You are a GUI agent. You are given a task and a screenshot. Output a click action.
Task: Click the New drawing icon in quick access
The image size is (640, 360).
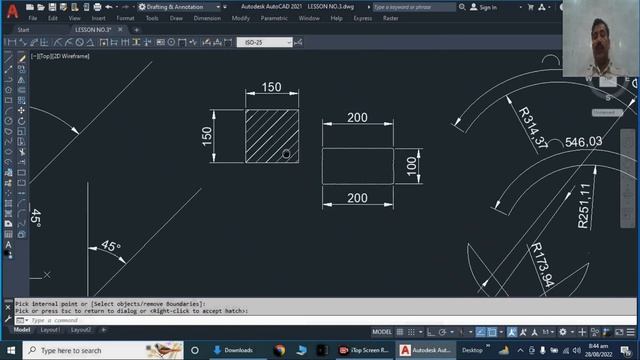[30, 7]
